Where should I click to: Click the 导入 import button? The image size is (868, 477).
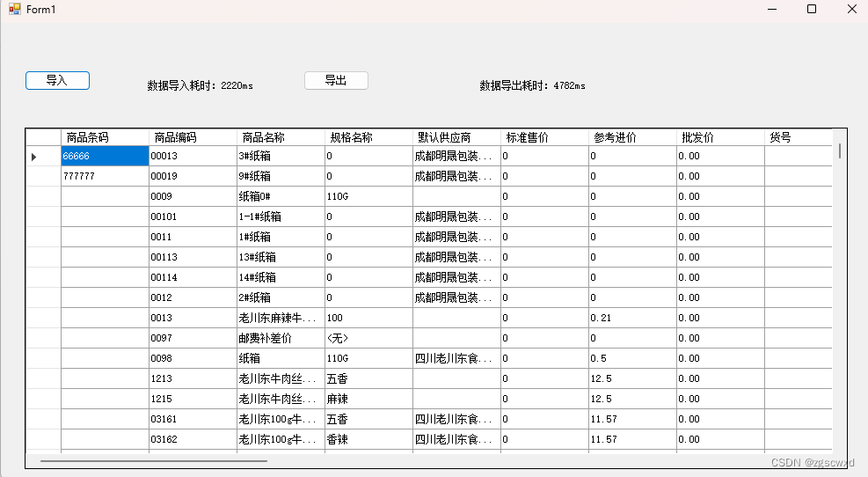pyautogui.click(x=57, y=80)
